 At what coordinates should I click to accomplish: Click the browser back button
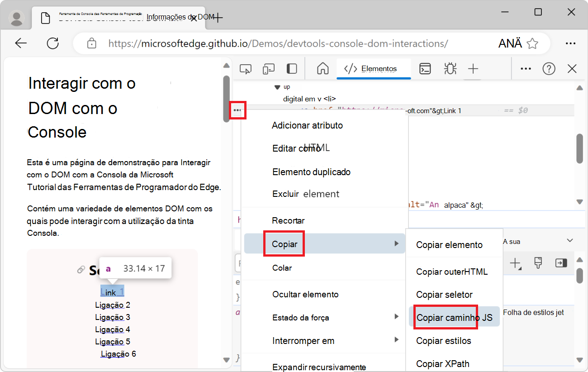click(x=21, y=43)
